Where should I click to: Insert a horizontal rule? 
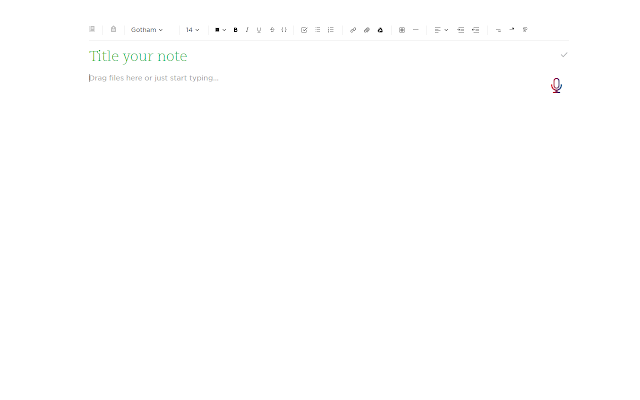point(416,30)
